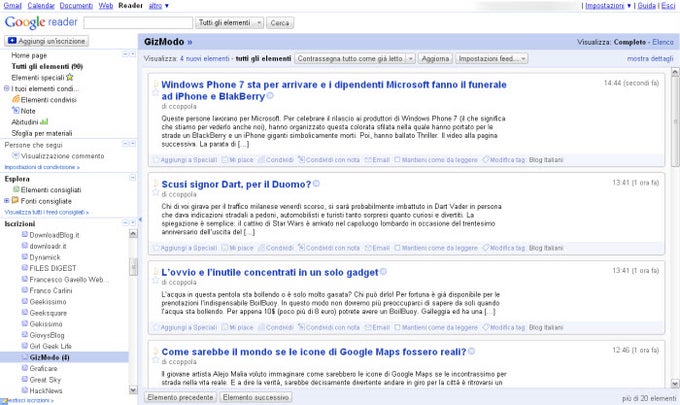Open the Note section in sidebar
Image resolution: width=680 pixels, height=405 pixels.
pyautogui.click(x=24, y=111)
